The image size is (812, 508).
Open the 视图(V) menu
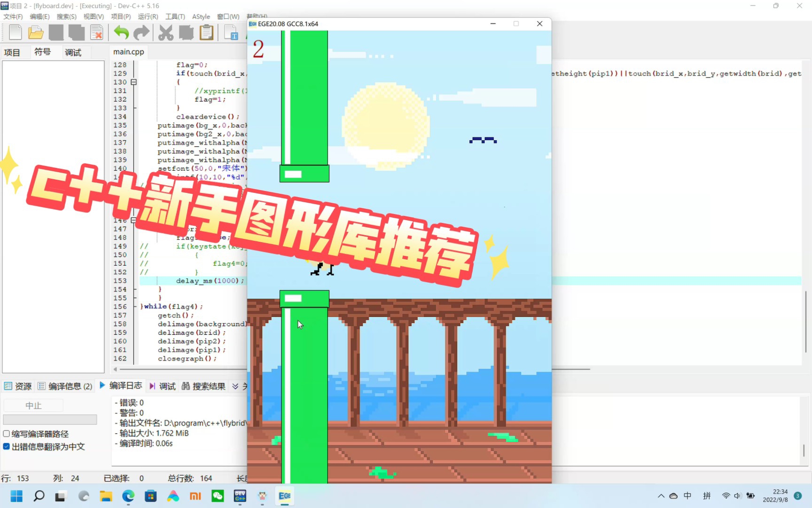(x=94, y=16)
